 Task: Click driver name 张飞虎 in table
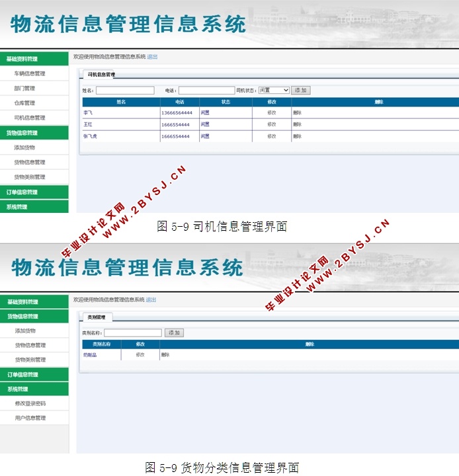pyautogui.click(x=90, y=136)
